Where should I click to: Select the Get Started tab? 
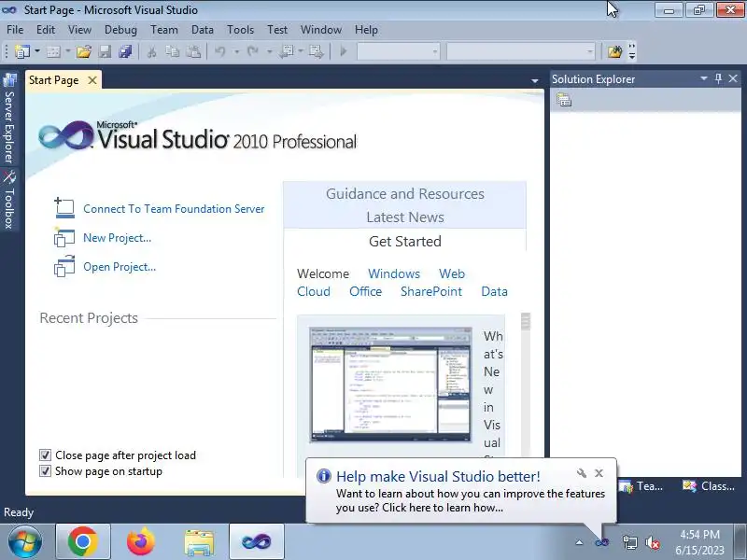pyautogui.click(x=405, y=241)
